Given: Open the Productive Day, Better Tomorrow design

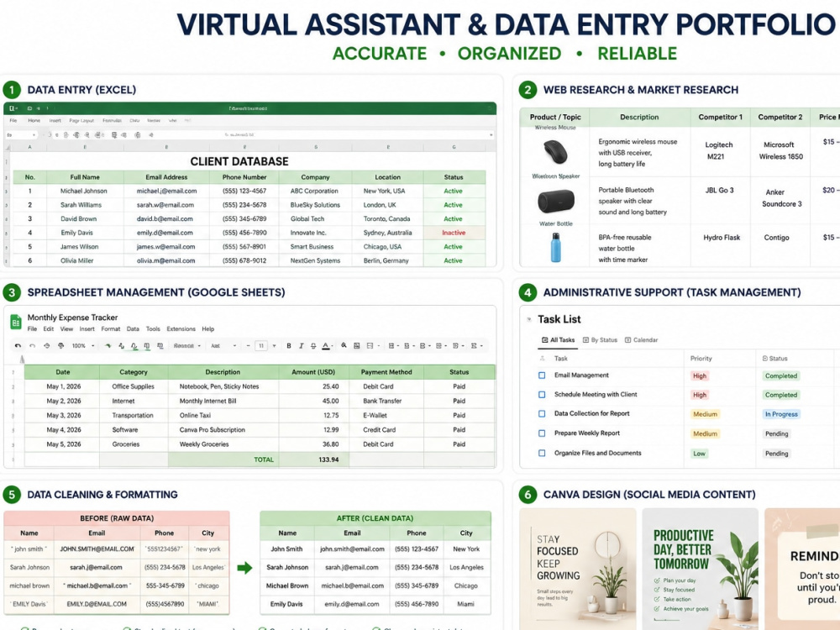Looking at the screenshot, I should point(701,569).
